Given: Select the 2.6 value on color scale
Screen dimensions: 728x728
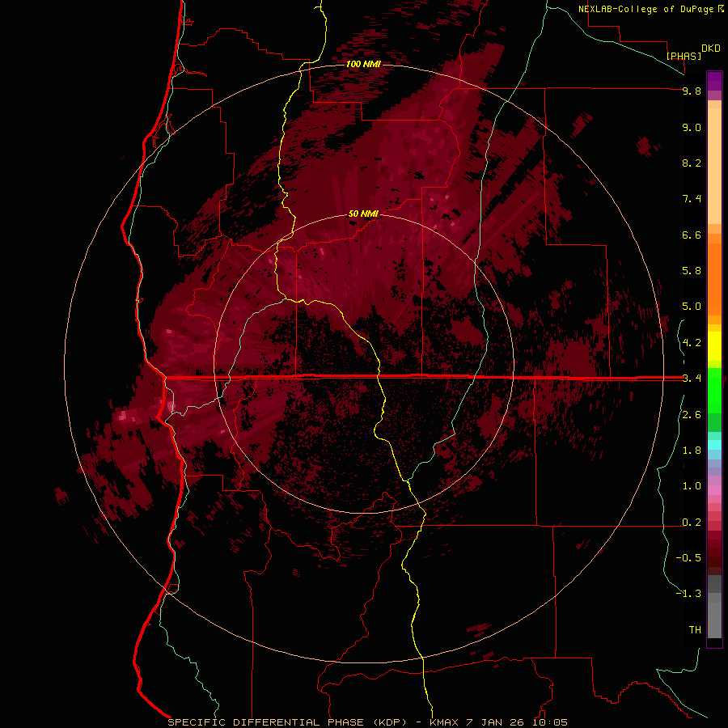Looking at the screenshot, I should pyautogui.click(x=692, y=415).
